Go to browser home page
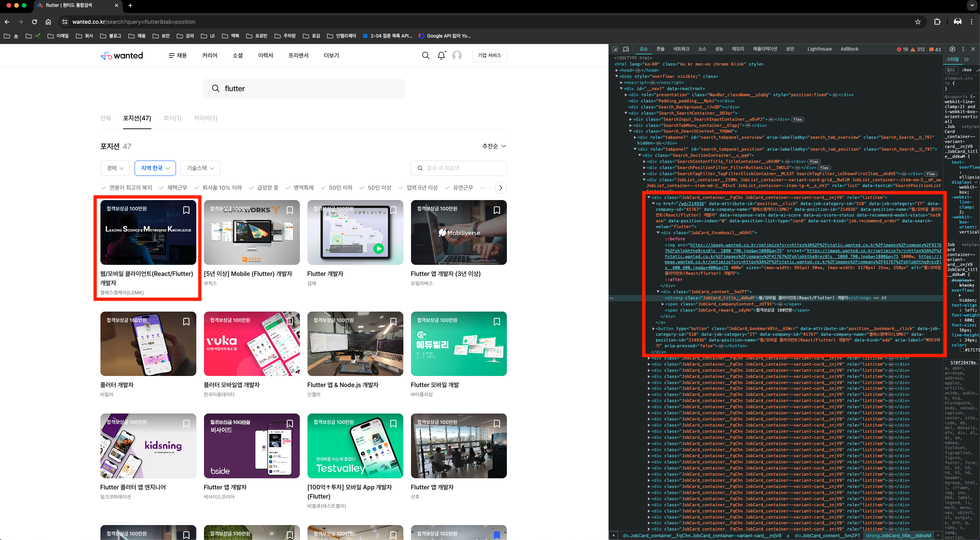 pos(48,22)
